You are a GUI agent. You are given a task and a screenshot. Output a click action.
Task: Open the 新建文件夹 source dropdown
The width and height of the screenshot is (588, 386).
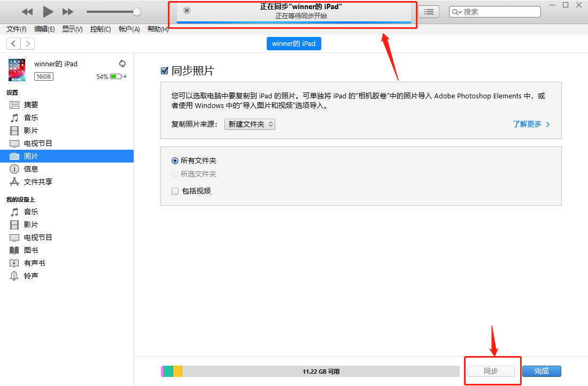[250, 124]
